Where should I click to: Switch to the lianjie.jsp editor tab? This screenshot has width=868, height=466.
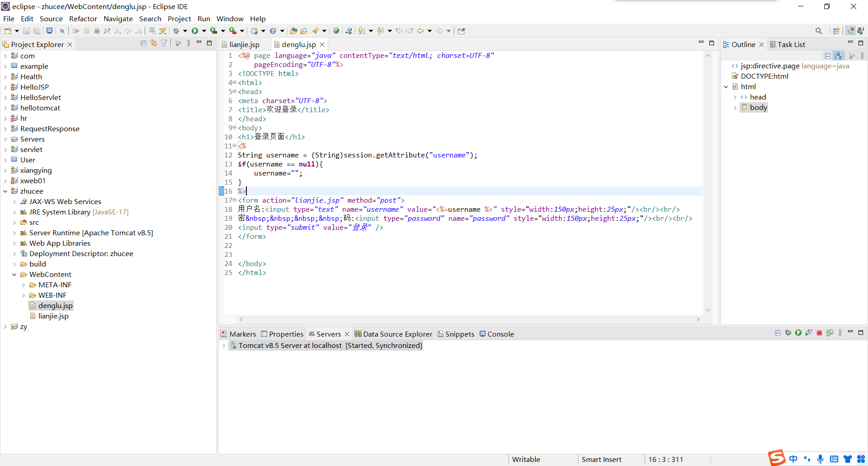244,44
